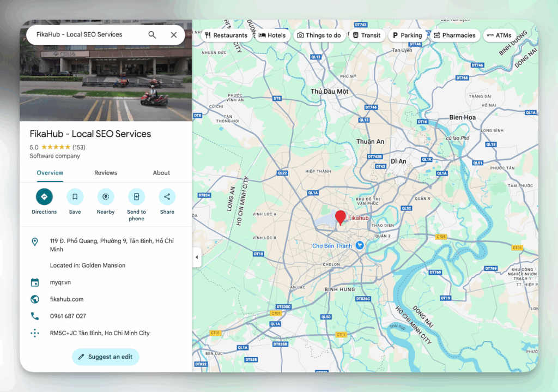Select the ATMs chip
The height and width of the screenshot is (392, 558).
499,35
